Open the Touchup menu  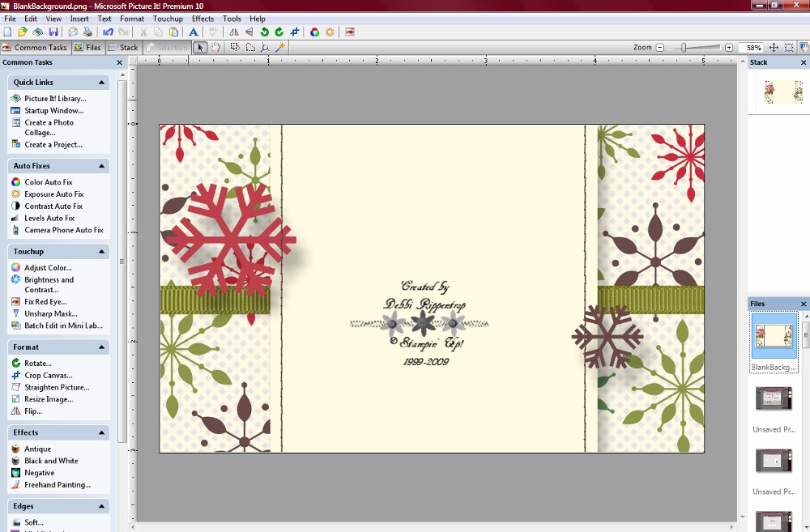[168, 19]
